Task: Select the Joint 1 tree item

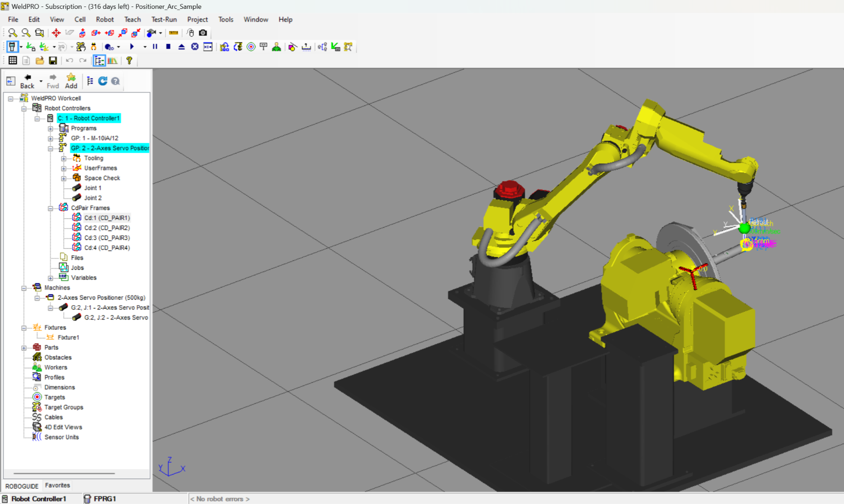Action: (92, 188)
